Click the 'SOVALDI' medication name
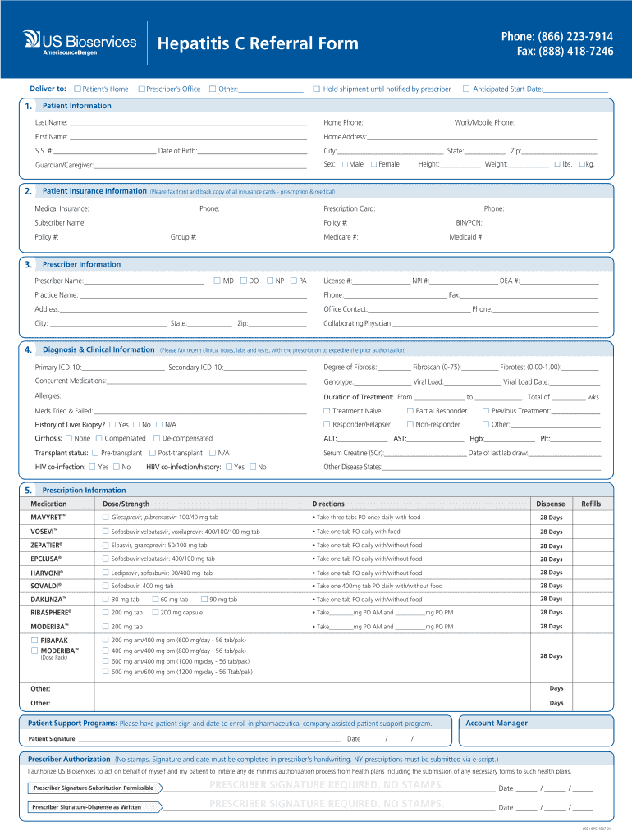632x840 pixels. [46, 586]
